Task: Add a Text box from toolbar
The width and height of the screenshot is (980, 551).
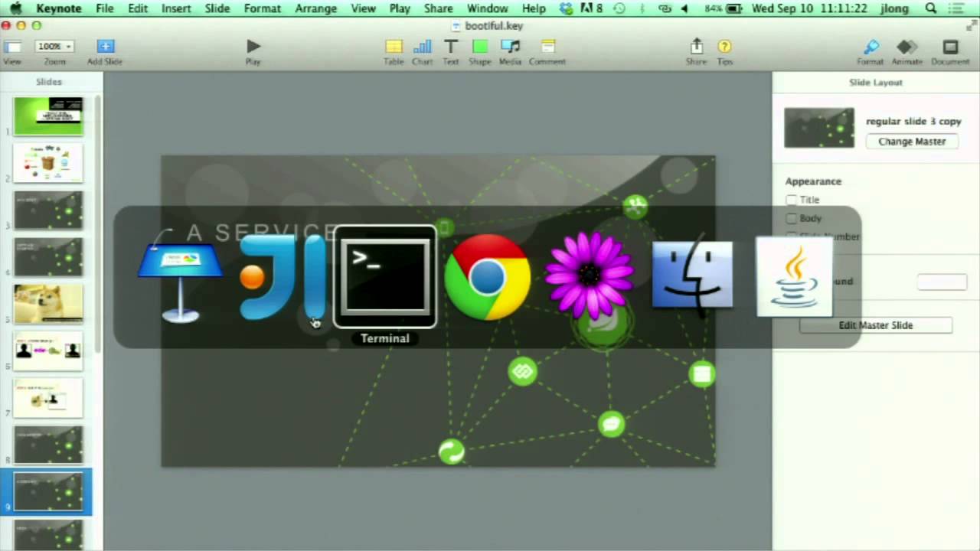Action: pos(451,47)
